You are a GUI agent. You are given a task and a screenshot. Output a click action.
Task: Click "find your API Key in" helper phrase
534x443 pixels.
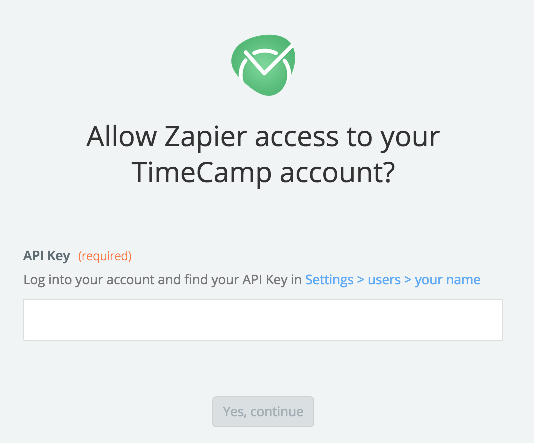(243, 280)
